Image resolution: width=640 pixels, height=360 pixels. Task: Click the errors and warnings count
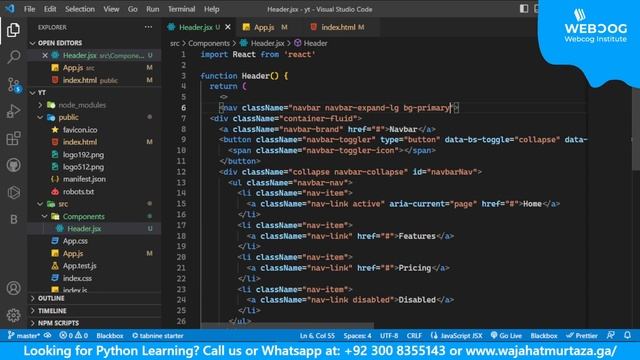tap(73, 336)
